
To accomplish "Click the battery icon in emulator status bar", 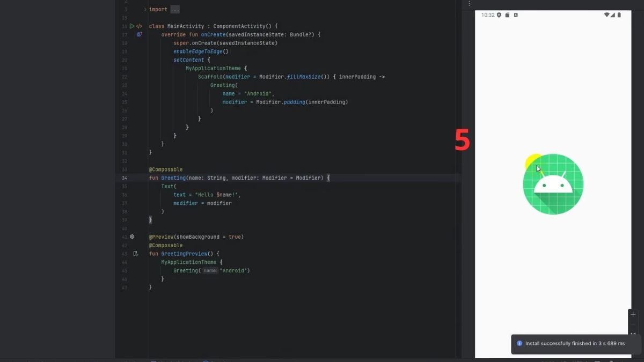I will pyautogui.click(x=619, y=15).
